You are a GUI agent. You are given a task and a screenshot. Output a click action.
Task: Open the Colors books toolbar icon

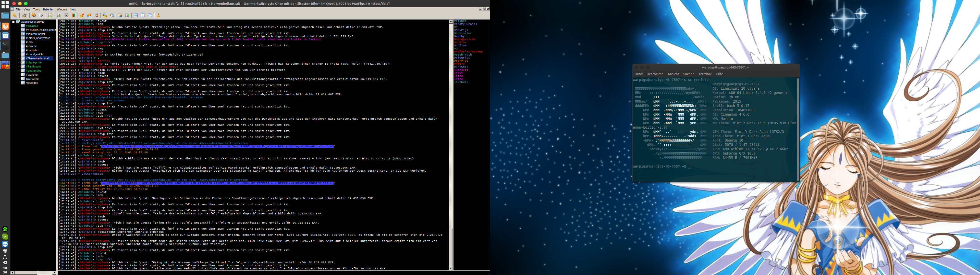(73, 16)
